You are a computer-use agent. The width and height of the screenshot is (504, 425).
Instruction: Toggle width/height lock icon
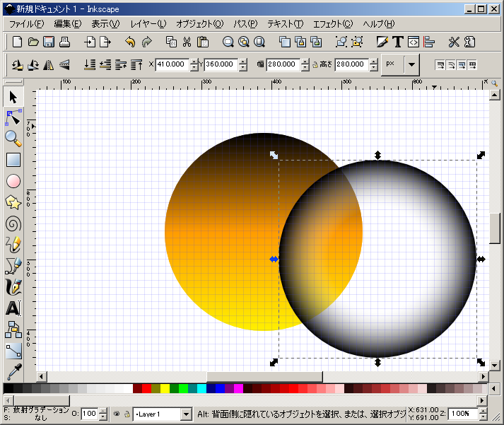point(315,65)
